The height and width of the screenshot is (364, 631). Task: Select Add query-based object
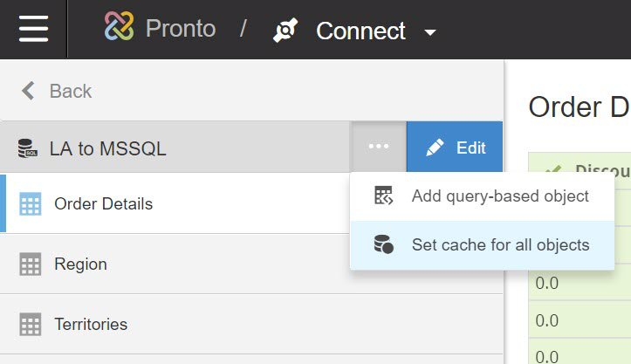point(499,196)
